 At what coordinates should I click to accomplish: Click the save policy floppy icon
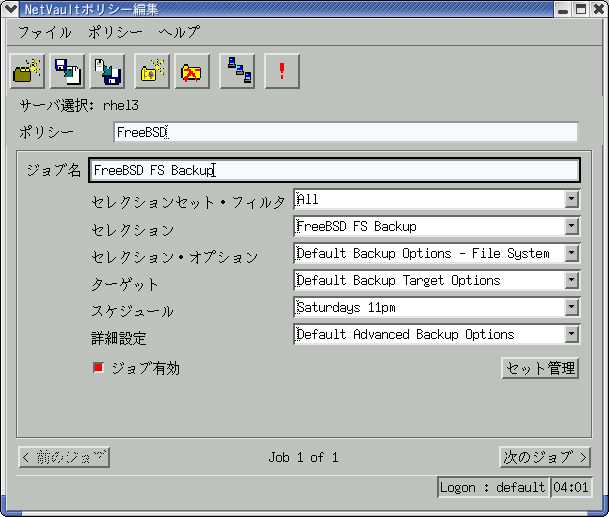[68, 71]
